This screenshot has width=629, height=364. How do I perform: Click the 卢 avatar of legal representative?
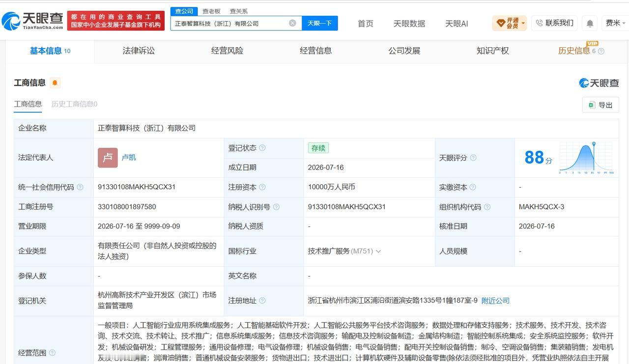108,158
